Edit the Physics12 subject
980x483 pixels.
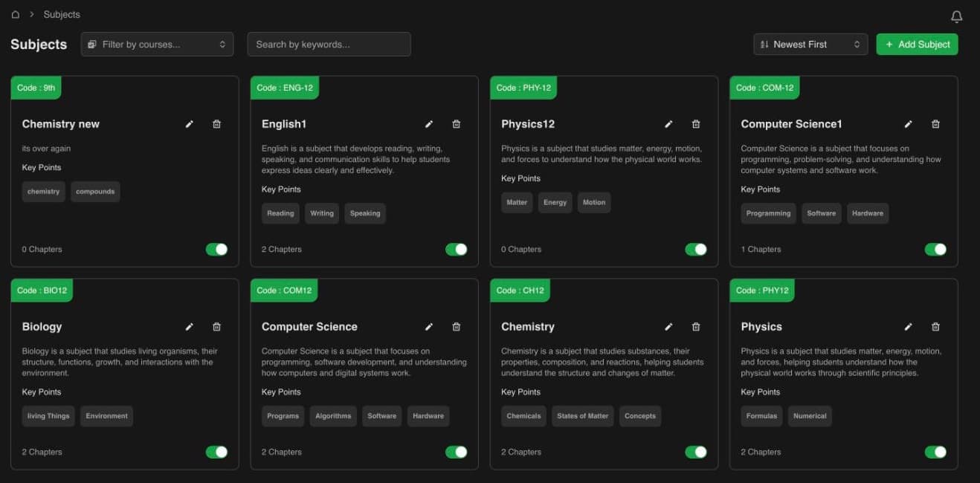(x=668, y=124)
